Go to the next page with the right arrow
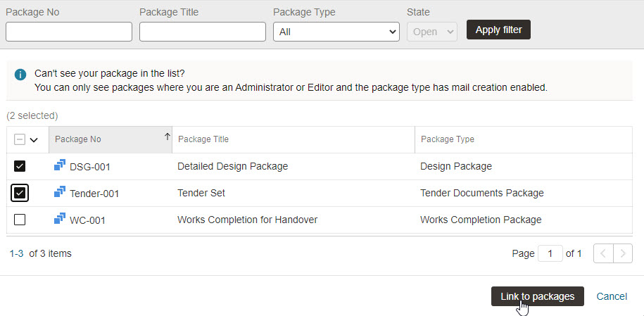The height and width of the screenshot is (316, 644). (623, 253)
